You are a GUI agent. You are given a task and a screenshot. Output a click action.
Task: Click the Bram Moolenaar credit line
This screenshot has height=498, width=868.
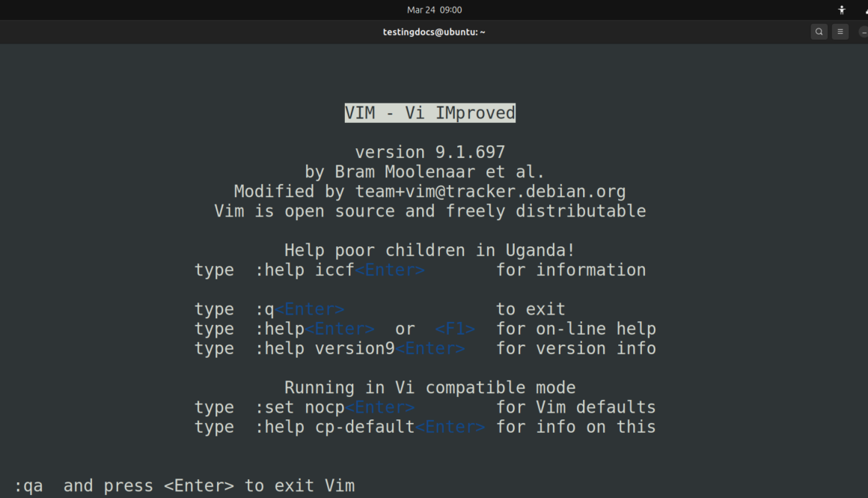(424, 171)
